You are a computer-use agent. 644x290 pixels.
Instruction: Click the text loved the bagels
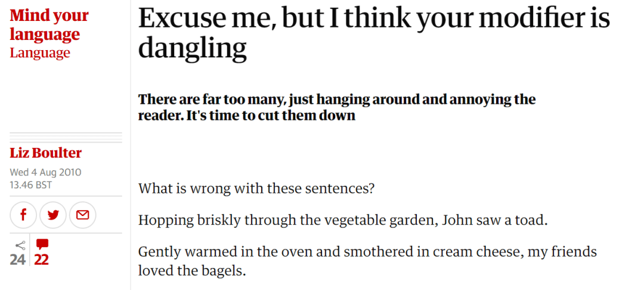pyautogui.click(x=192, y=271)
